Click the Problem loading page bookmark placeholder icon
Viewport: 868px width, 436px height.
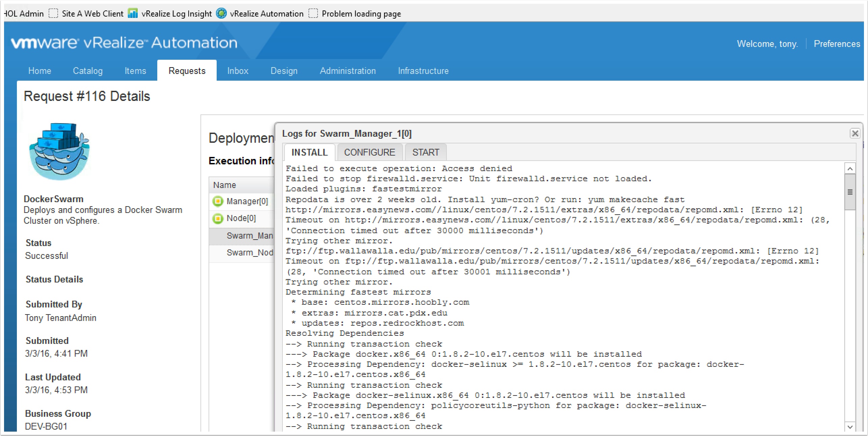pyautogui.click(x=313, y=13)
